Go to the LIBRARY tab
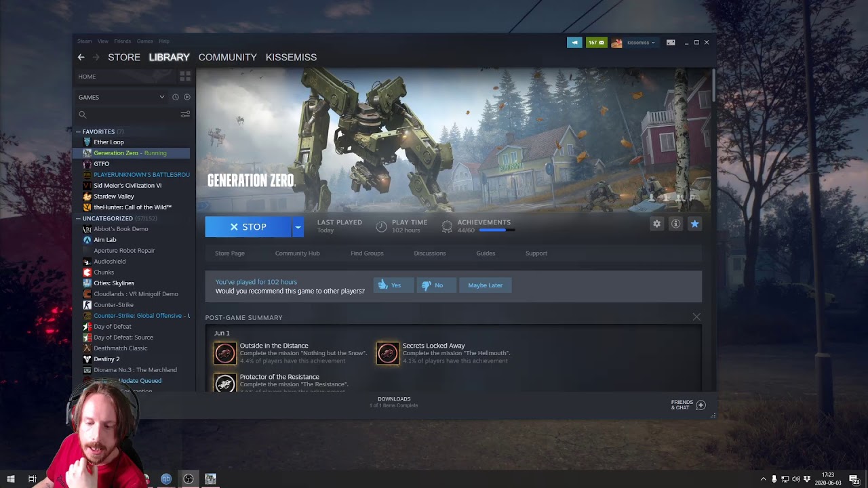 pos(170,57)
